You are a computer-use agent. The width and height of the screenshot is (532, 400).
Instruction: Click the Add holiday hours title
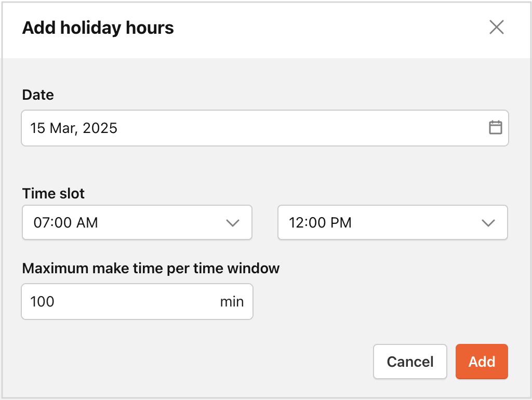pos(98,28)
